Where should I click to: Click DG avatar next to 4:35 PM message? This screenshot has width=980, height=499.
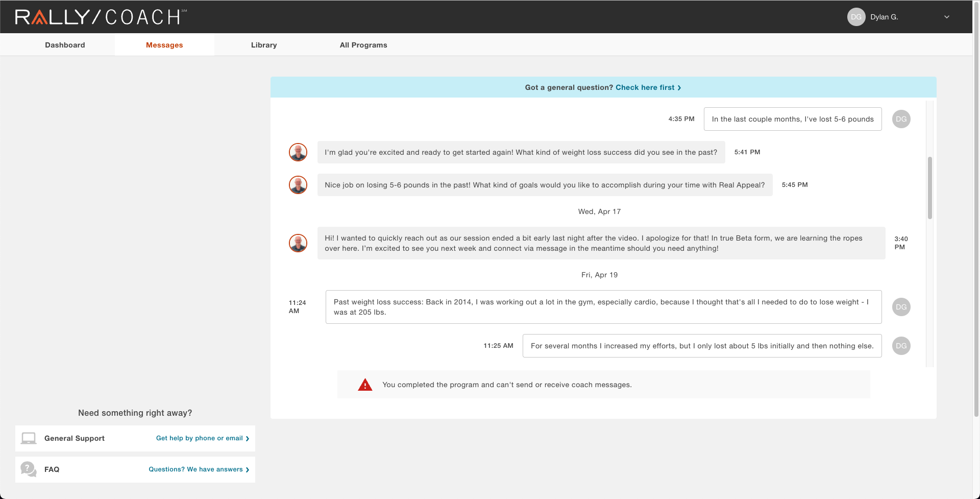click(x=901, y=119)
